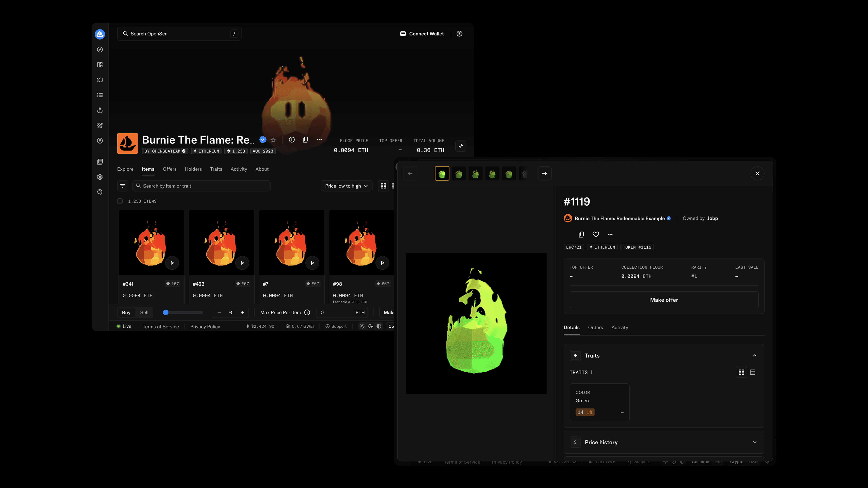Collapse the collection stats with the shrink icon

(461, 146)
